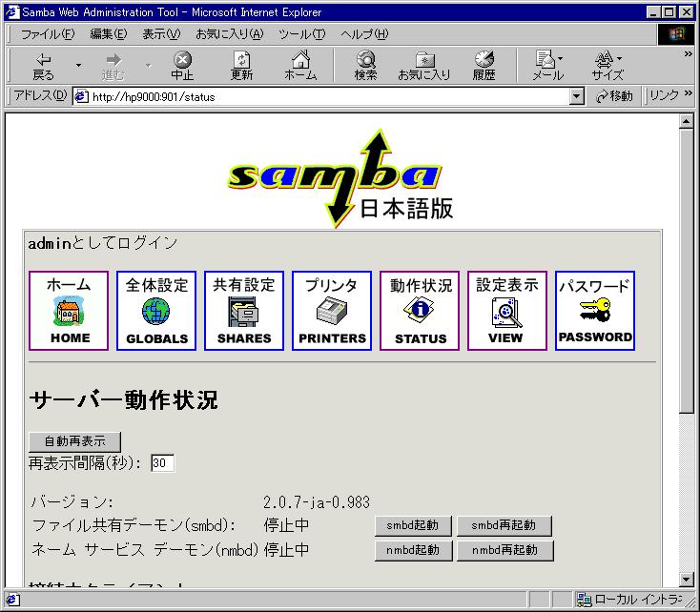This screenshot has height=612, width=700.
Task: Click the 自動再表示 auto refresh button
Action: coord(74,441)
